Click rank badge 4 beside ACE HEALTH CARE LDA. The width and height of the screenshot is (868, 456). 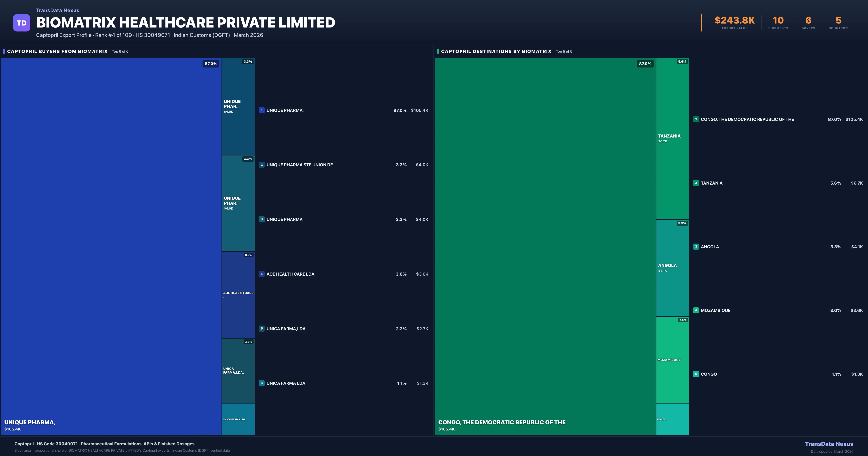pyautogui.click(x=261, y=274)
